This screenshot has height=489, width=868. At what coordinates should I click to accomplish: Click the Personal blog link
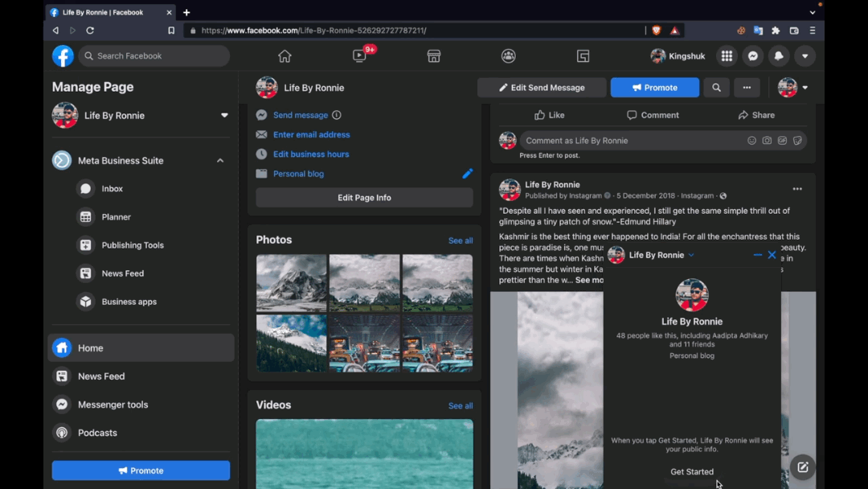point(298,174)
